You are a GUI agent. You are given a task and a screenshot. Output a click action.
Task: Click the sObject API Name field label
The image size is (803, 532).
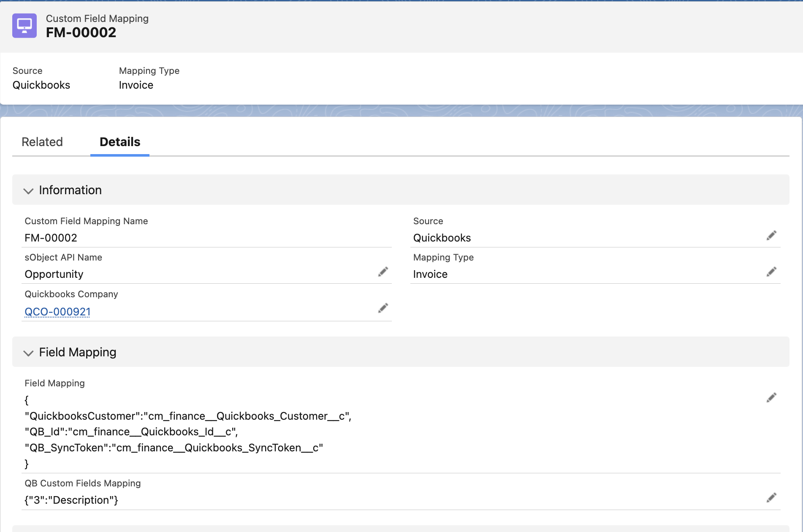click(x=63, y=257)
